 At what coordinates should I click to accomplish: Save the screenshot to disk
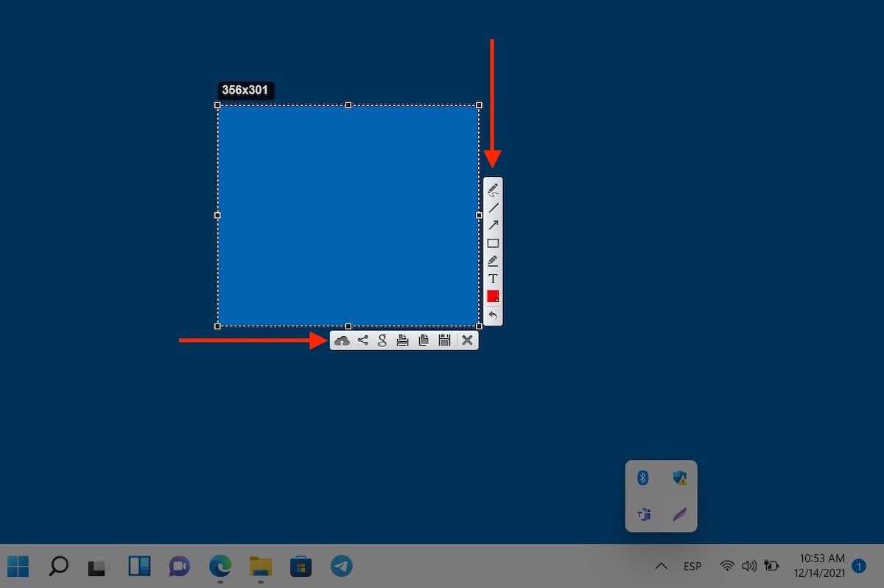coord(444,340)
